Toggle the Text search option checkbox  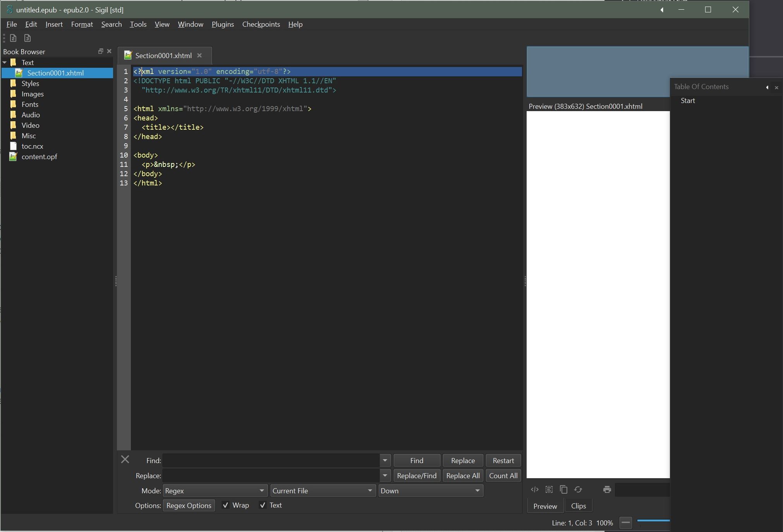point(263,505)
